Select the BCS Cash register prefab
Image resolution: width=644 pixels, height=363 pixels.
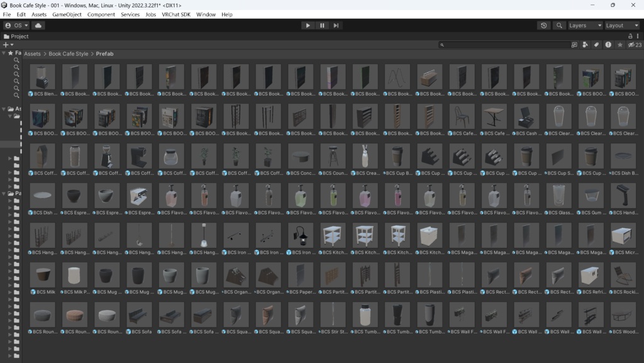[x=526, y=116]
